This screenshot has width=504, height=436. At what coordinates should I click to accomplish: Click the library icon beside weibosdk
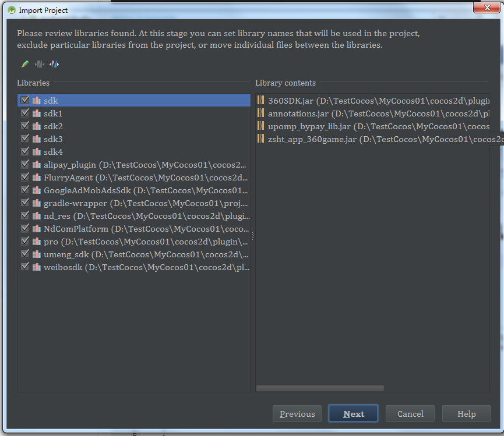pos(36,267)
